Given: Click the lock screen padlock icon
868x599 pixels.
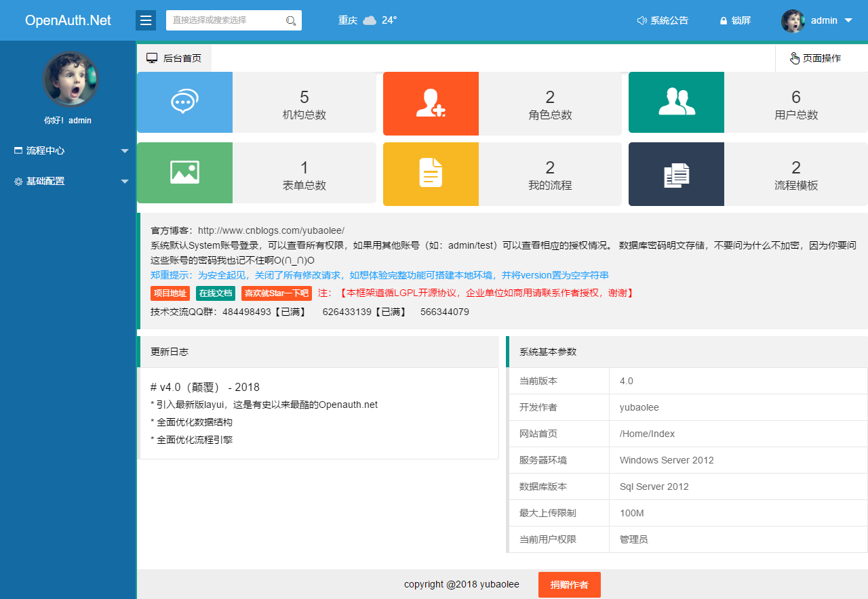Looking at the screenshot, I should tap(724, 21).
